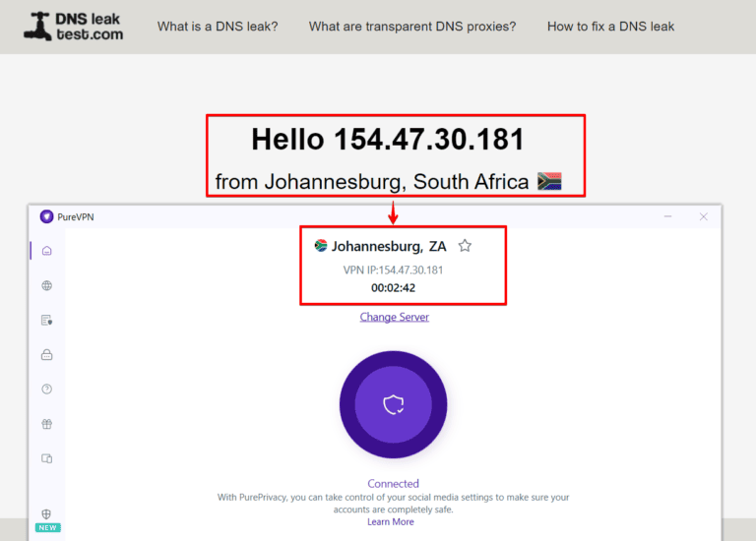Screen dimensions: 756x541
Task: Click the VPN IP address text
Action: click(x=393, y=270)
